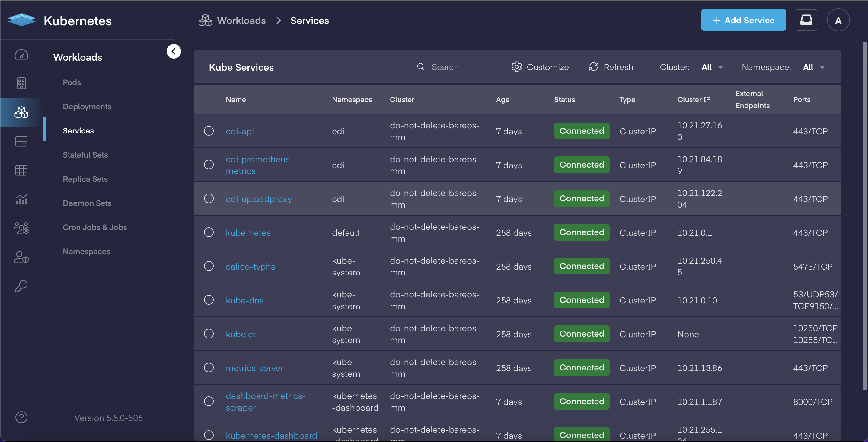Click the search magnifier icon
The width and height of the screenshot is (868, 442).
point(420,67)
